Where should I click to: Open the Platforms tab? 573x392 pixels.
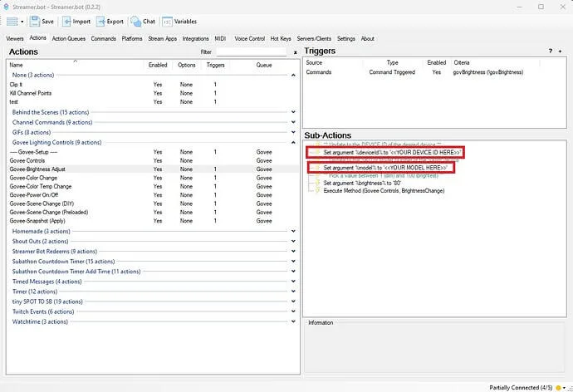click(132, 39)
